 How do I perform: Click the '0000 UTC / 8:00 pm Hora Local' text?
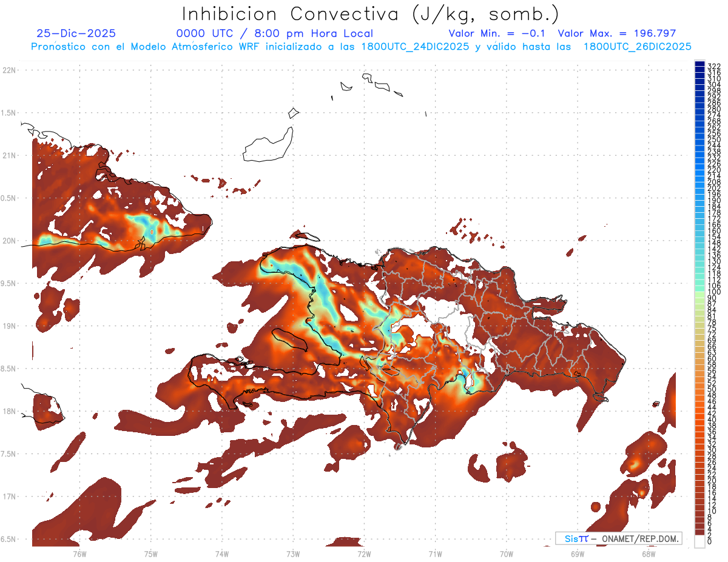click(274, 34)
